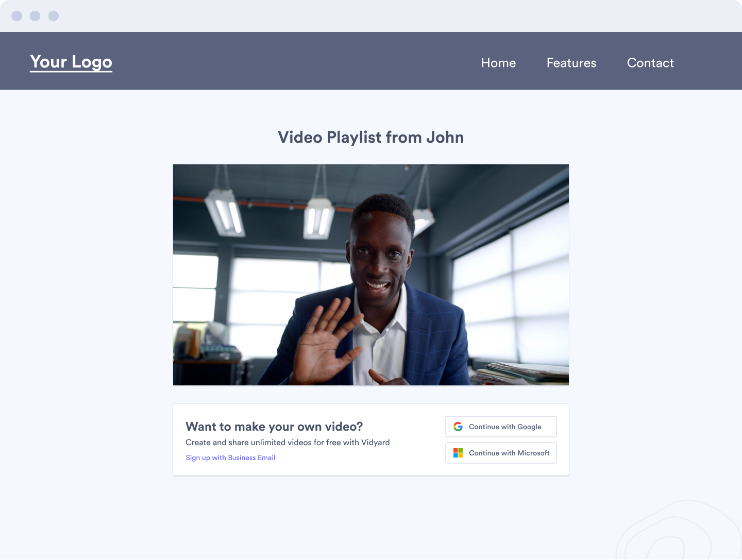
Task: Click the first window control dot
Action: [x=17, y=16]
